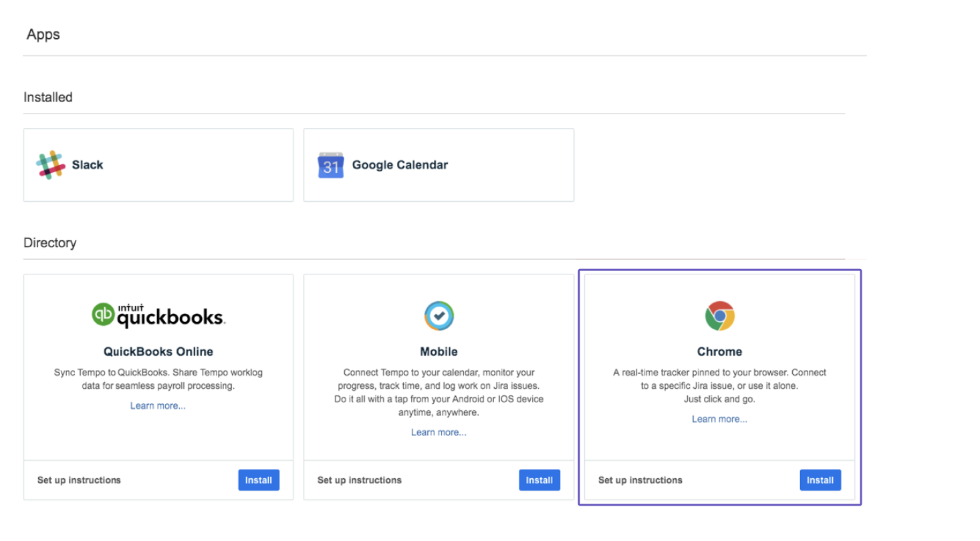Click the Installed section heading

coord(48,98)
